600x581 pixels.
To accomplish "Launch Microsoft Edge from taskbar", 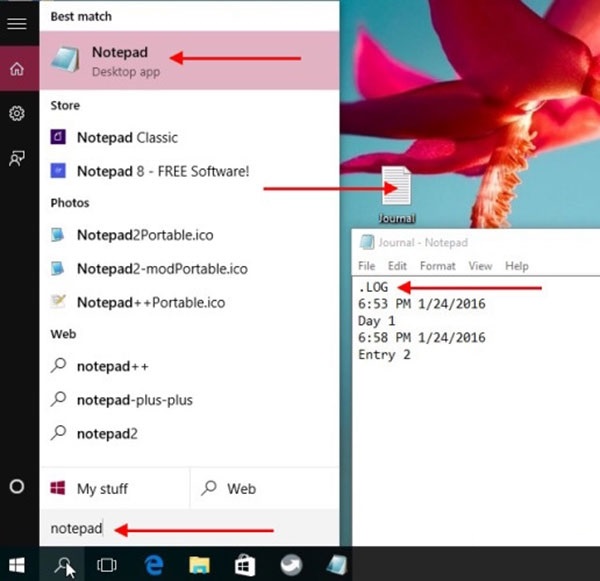I will tap(153, 564).
